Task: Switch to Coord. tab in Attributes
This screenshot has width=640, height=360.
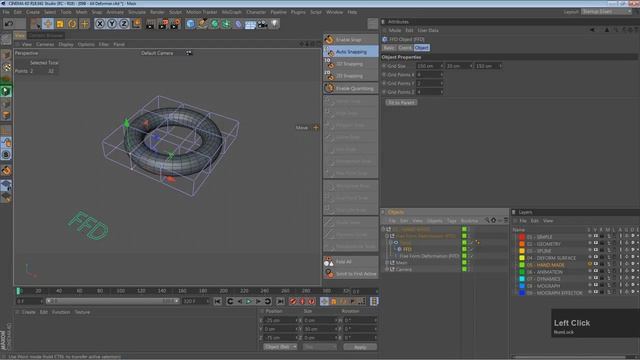Action: 405,48
